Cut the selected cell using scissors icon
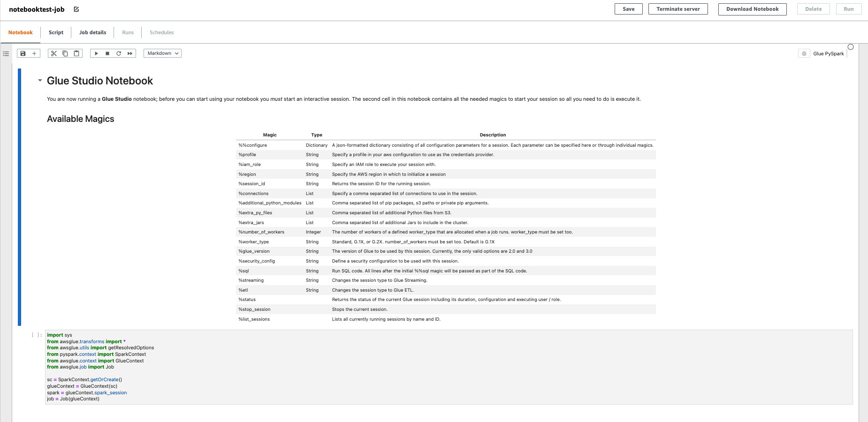This screenshot has height=422, width=868. click(x=53, y=53)
